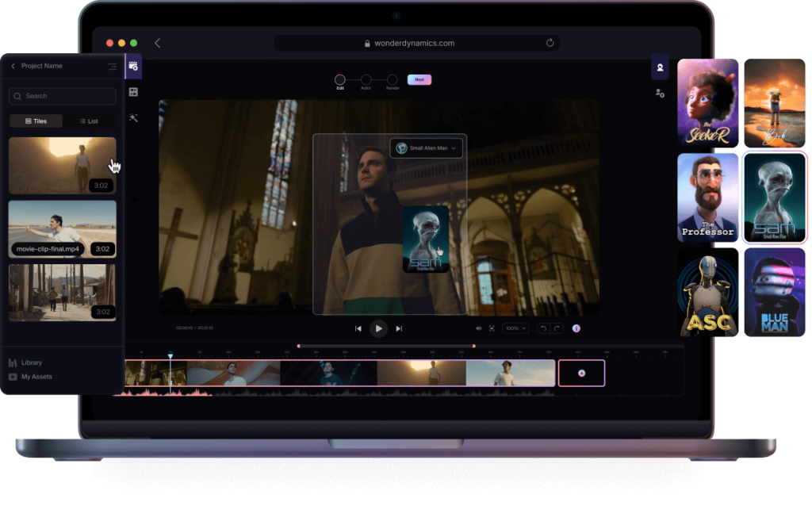Collapse the Project Name panel menu icon
The height and width of the screenshot is (529, 812).
click(112, 67)
